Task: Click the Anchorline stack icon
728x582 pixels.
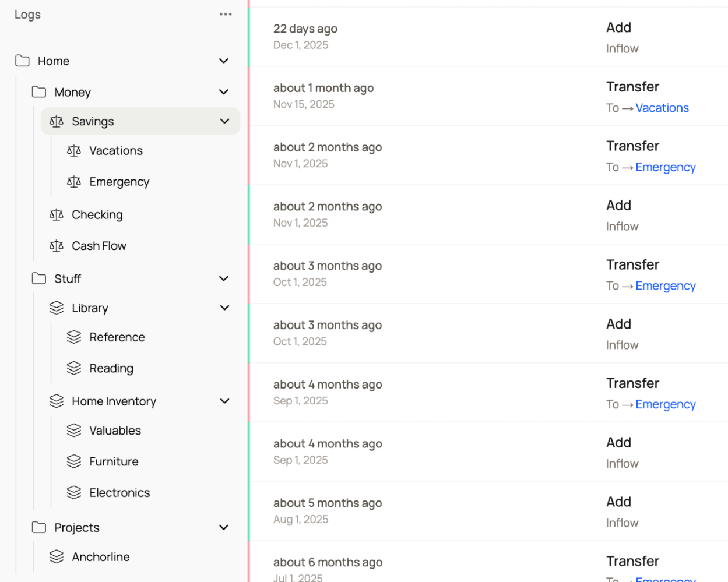Action: [57, 556]
